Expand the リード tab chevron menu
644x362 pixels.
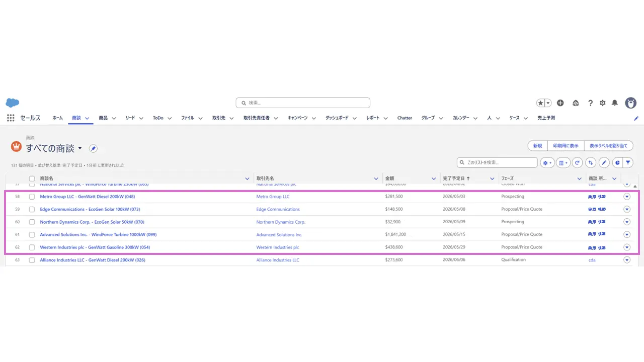click(x=141, y=118)
